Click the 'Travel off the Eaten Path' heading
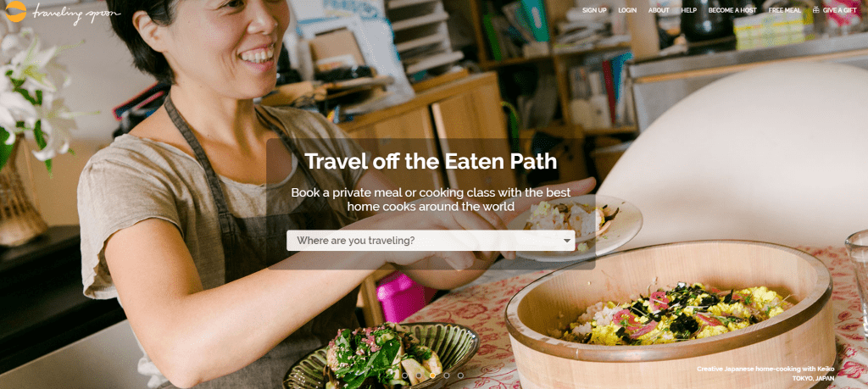868x389 pixels. (x=431, y=161)
